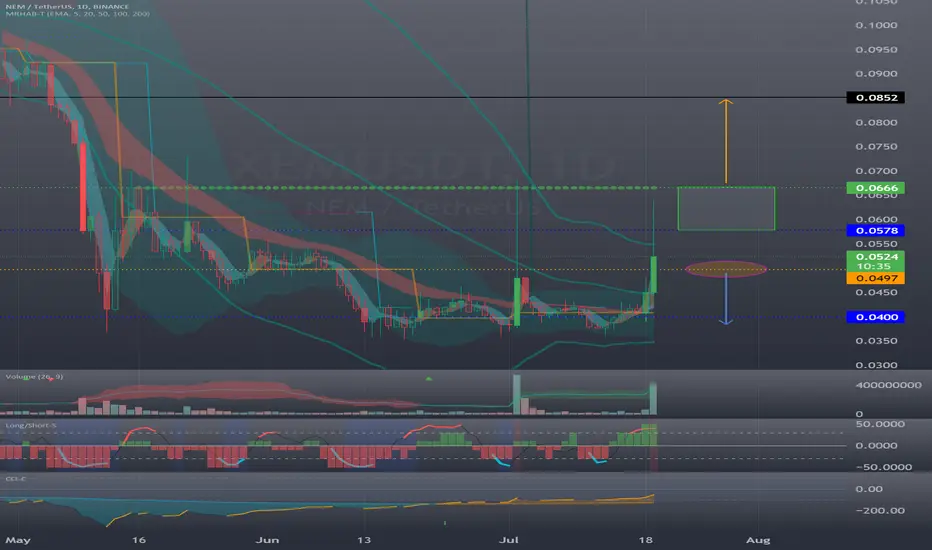Click the 0.0450 price axis tick
Screen dimensions: 932x550
point(876,292)
